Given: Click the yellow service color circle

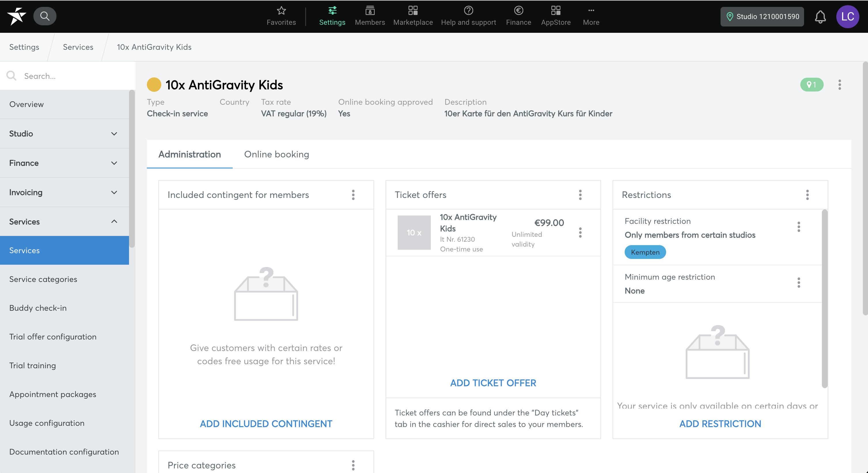Looking at the screenshot, I should (x=154, y=85).
